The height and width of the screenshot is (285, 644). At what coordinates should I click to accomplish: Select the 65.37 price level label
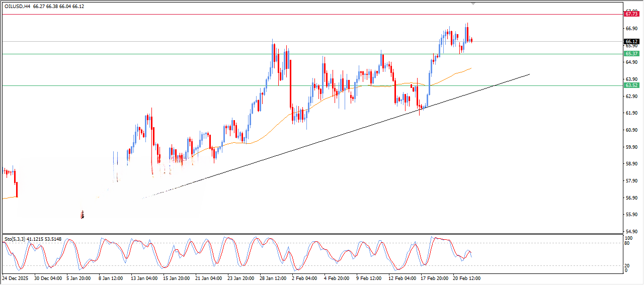(x=631, y=54)
